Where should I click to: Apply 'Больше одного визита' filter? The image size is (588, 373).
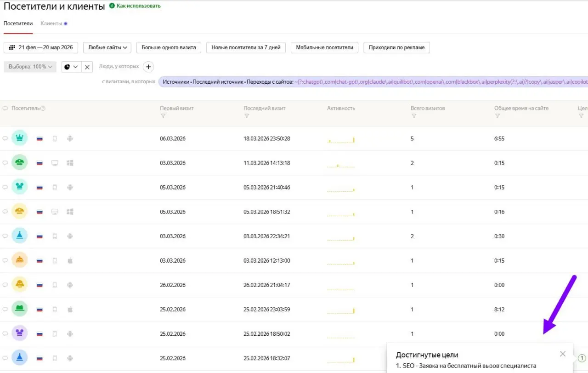(169, 47)
